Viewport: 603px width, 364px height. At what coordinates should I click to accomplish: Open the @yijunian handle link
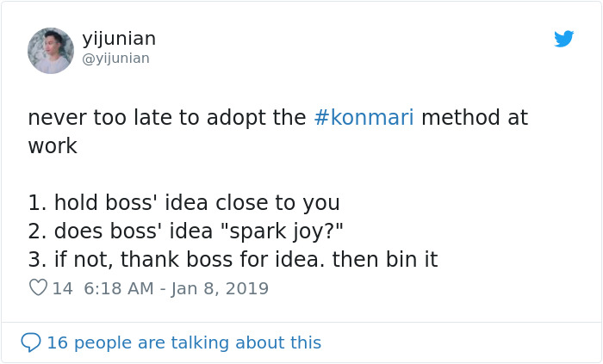115,59
